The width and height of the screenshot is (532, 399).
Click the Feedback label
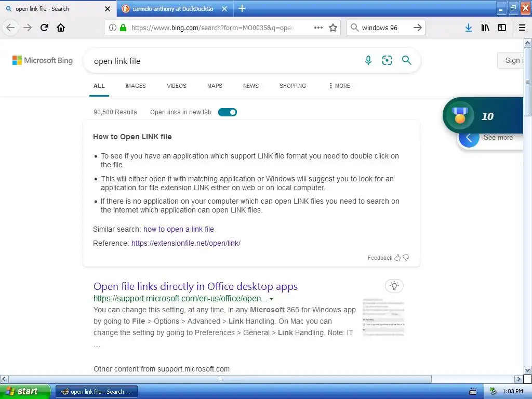click(380, 258)
